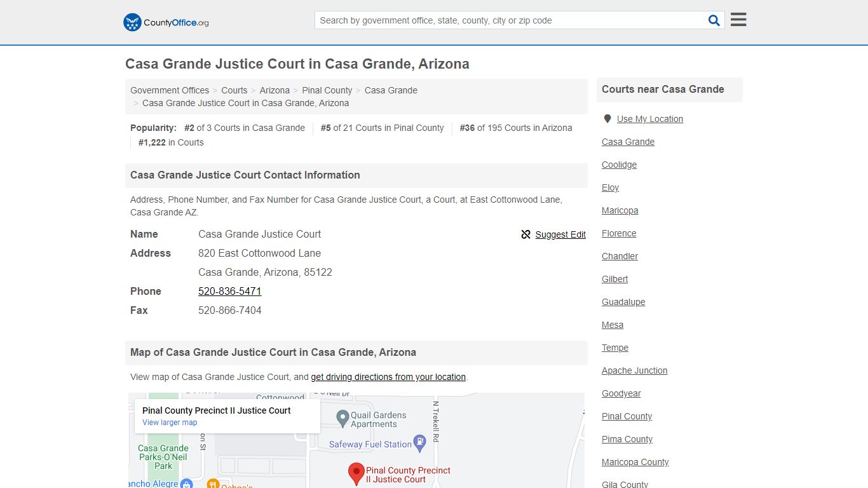868x488 pixels.
Task: Get driving directions from your location
Action: click(388, 377)
